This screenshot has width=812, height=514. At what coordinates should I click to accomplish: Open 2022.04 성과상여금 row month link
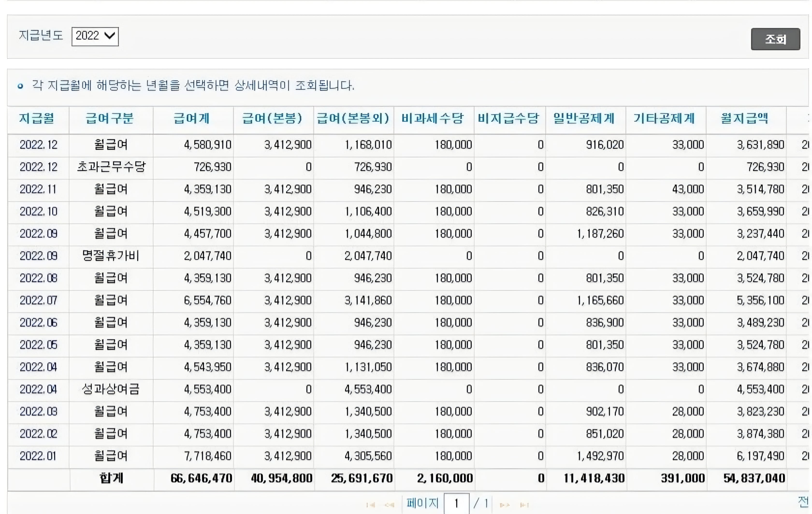tap(38, 390)
